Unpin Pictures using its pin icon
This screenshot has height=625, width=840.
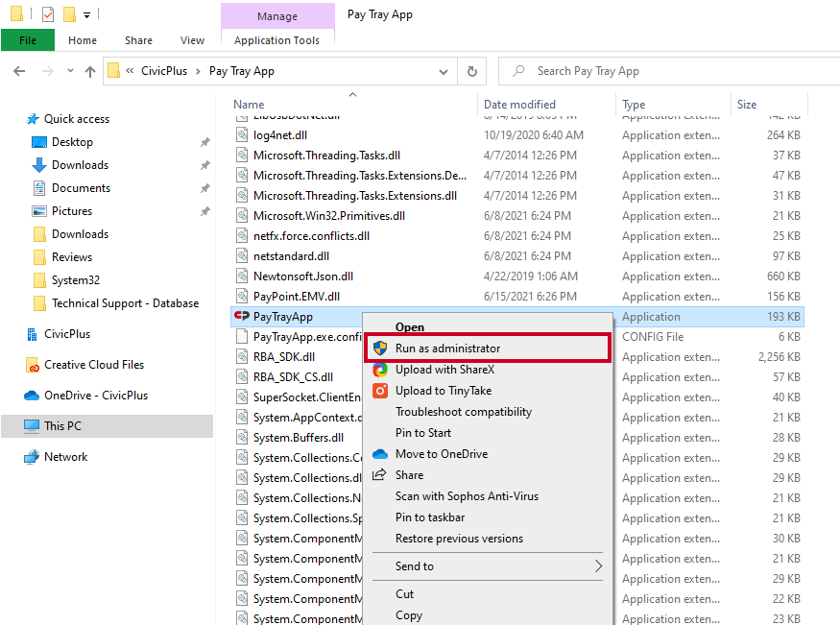coord(204,211)
